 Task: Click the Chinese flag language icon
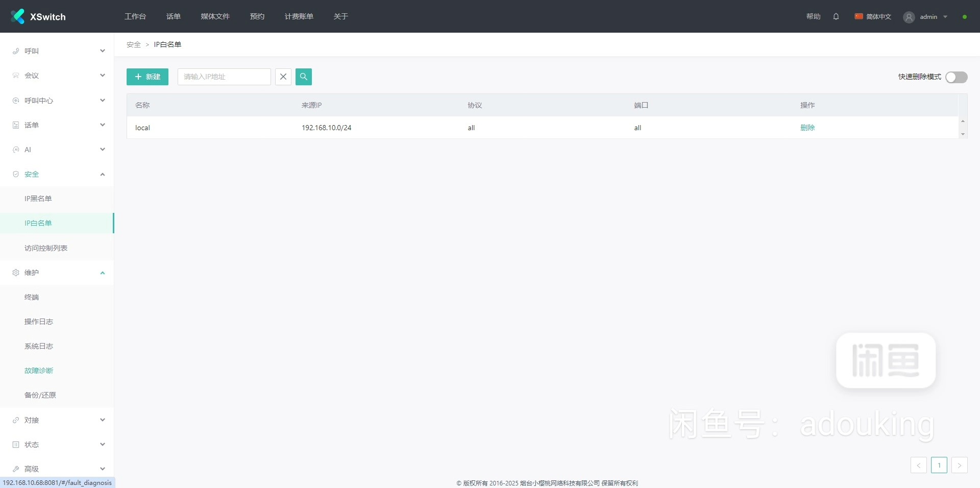point(859,16)
